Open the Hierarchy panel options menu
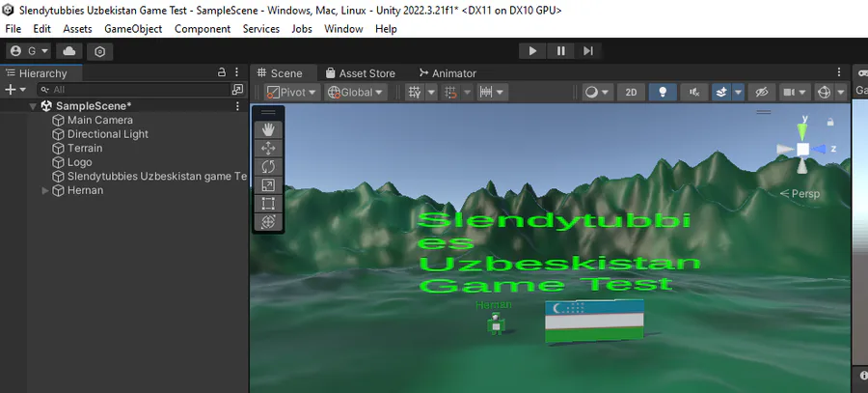The image size is (868, 393). pyautogui.click(x=236, y=72)
